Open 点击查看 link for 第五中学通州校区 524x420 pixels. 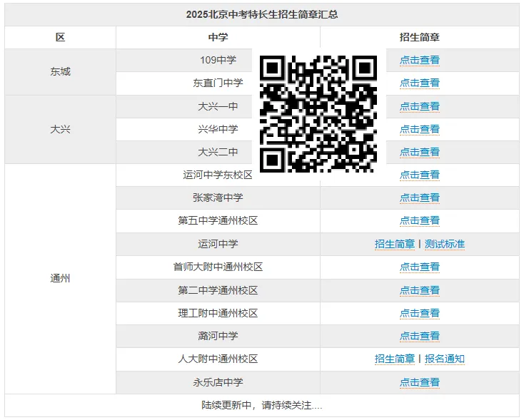(x=419, y=220)
